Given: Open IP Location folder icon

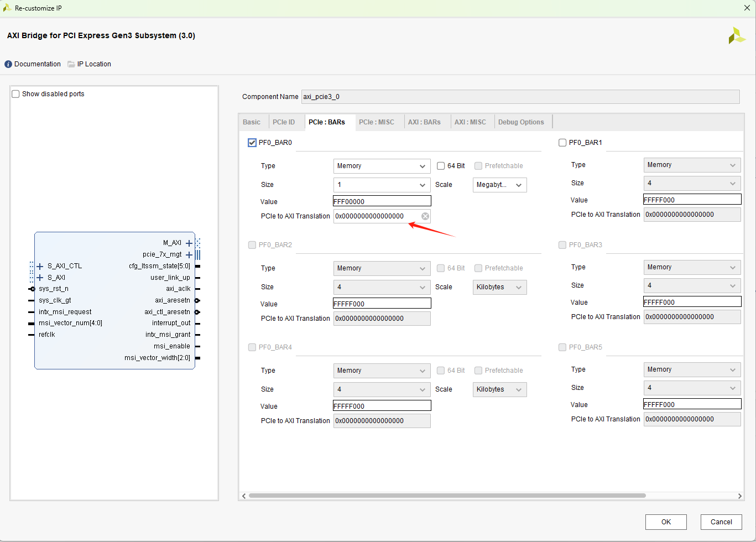Looking at the screenshot, I should [x=71, y=64].
